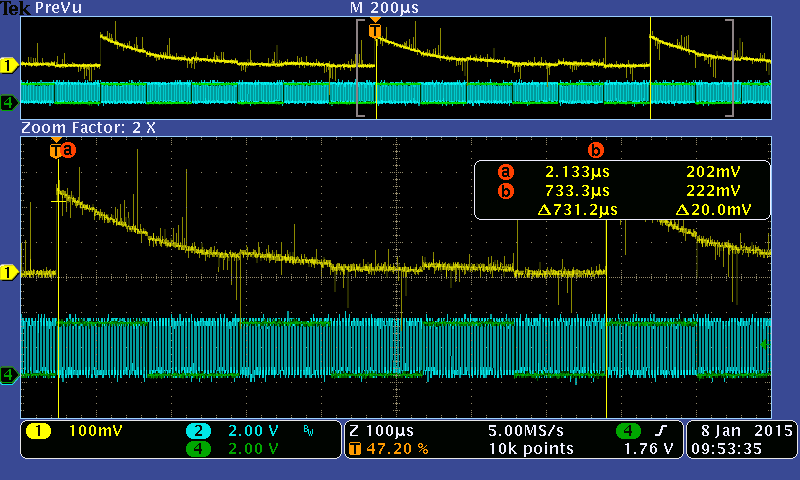The image size is (800, 480).
Task: Click the M 200µs timebase readout
Action: click(x=384, y=8)
